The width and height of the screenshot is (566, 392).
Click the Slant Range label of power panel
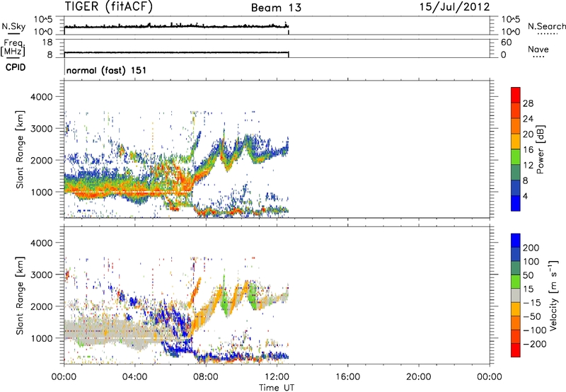[x=20, y=149]
